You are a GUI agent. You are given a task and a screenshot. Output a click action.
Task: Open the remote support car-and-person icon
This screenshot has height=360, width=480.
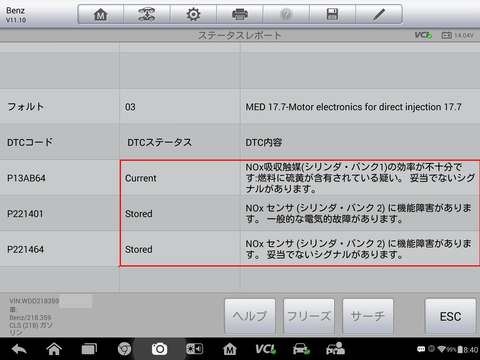pos(335,349)
